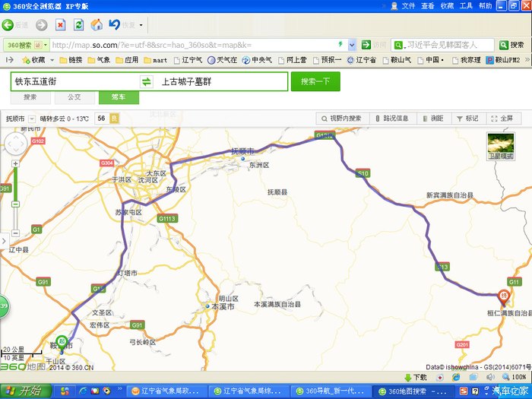Click the browser Forward arrow button

point(41,25)
